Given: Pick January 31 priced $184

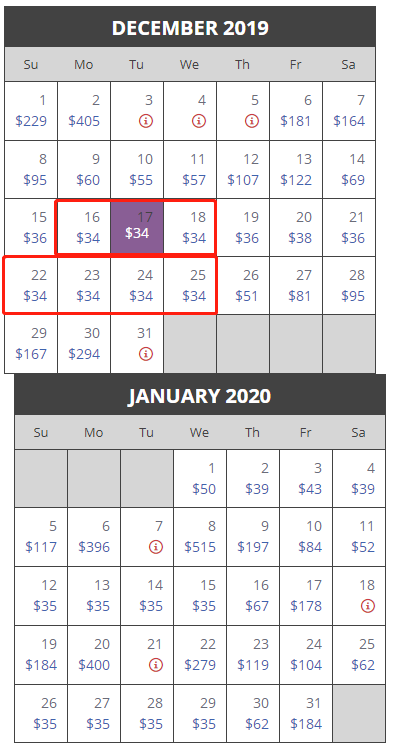Looking at the screenshot, I should coord(306,714).
